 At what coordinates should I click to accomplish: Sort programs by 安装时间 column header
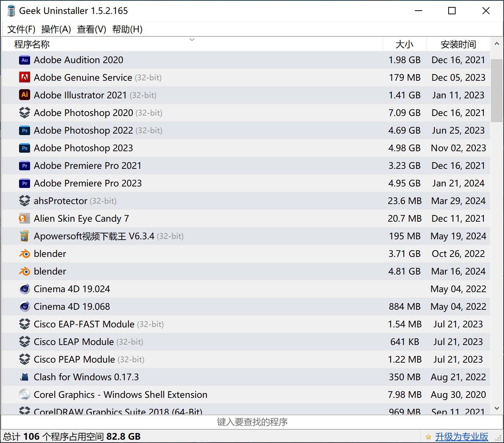(458, 44)
